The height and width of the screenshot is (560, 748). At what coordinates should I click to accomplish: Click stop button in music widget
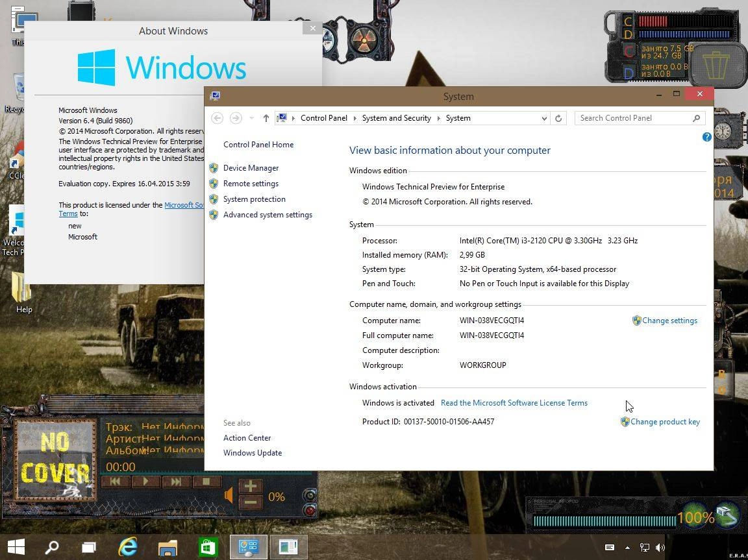(x=206, y=481)
